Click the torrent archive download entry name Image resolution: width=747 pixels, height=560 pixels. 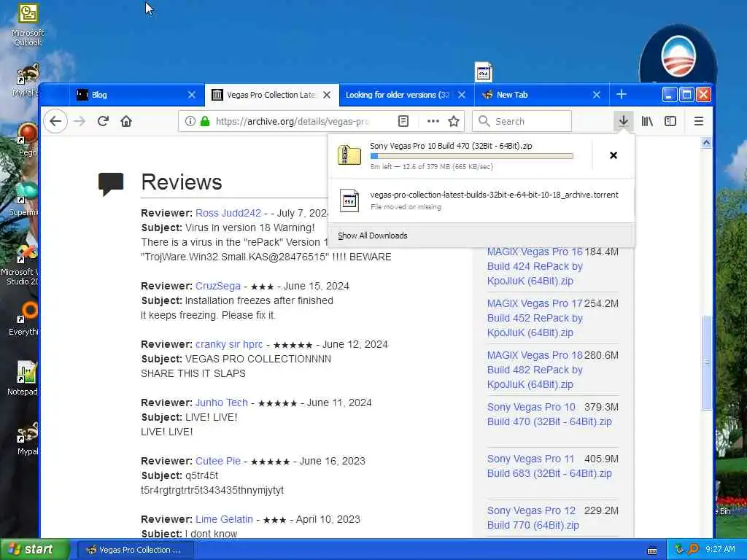(x=494, y=195)
